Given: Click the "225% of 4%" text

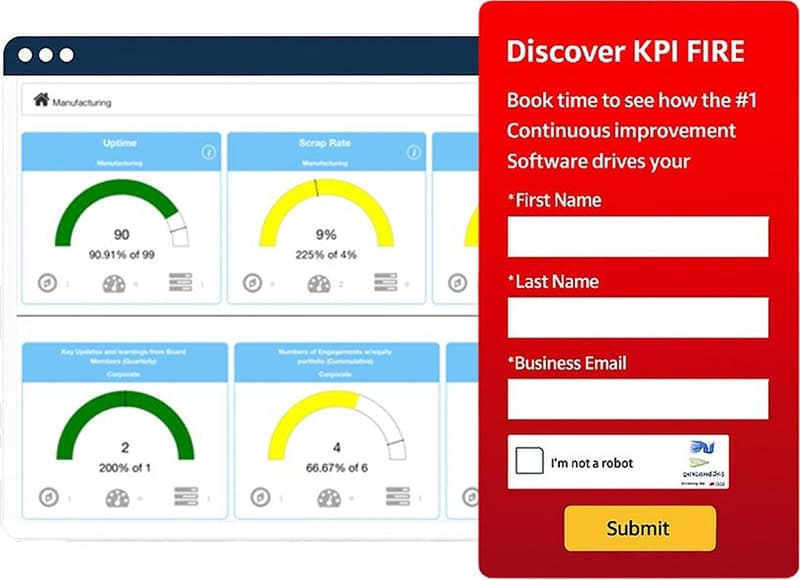Looking at the screenshot, I should pos(326,255).
